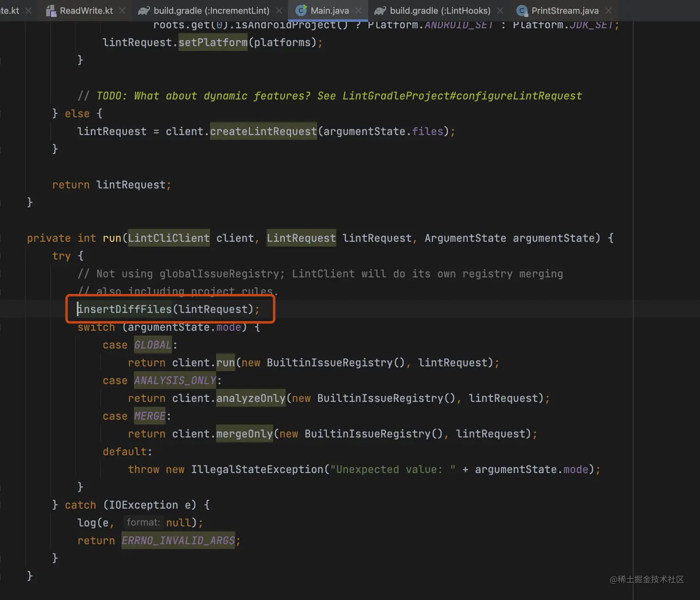
Task: Click the "catch" keyword
Action: point(80,505)
